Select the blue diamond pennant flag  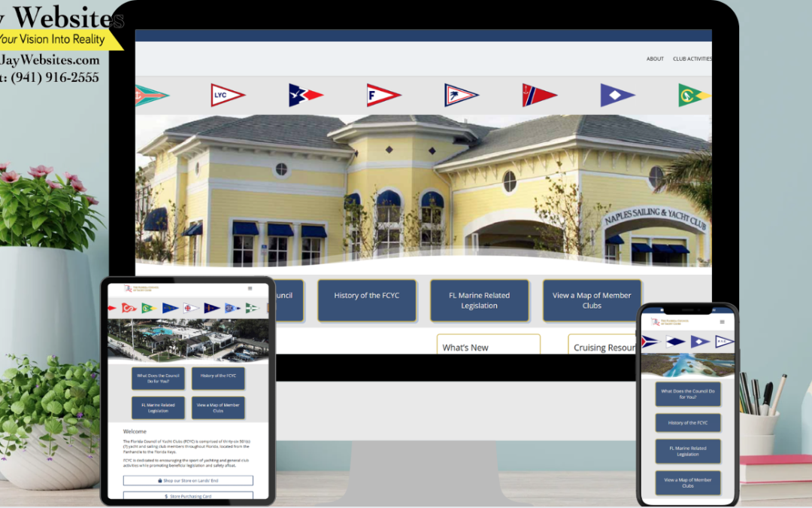point(617,95)
